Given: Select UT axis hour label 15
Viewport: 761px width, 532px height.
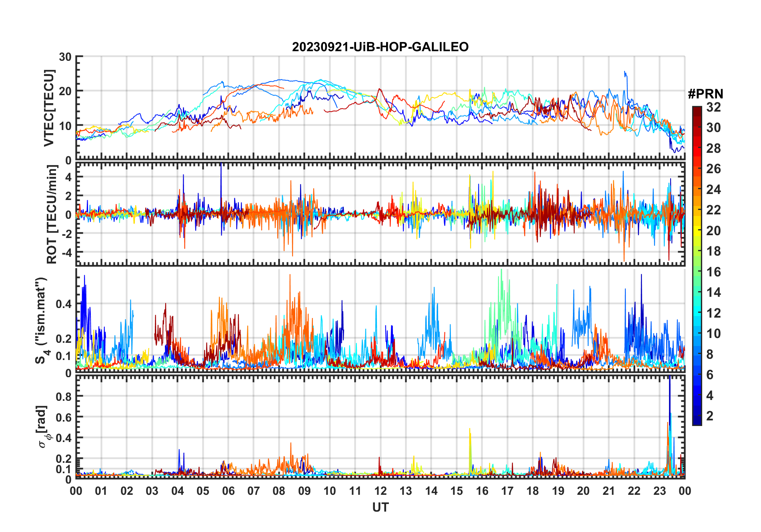Looking at the screenshot, I should click(x=457, y=491).
